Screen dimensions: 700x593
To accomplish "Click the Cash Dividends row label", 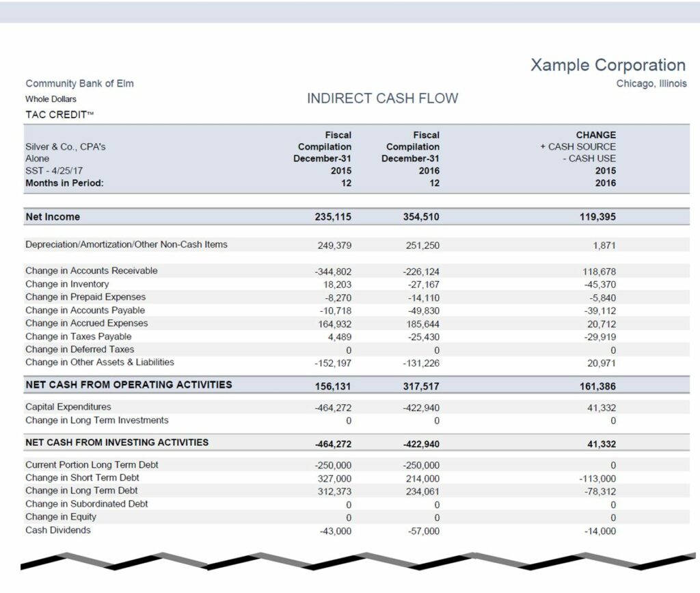I will pyautogui.click(x=59, y=530).
